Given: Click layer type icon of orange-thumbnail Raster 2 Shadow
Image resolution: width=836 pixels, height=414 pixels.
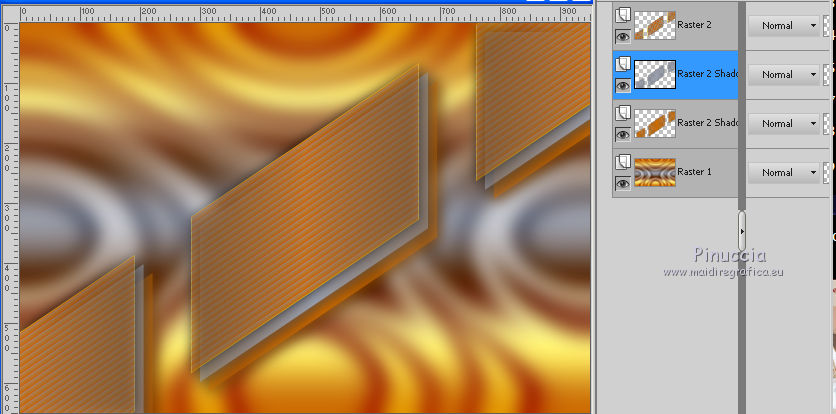Looking at the screenshot, I should click(x=623, y=114).
